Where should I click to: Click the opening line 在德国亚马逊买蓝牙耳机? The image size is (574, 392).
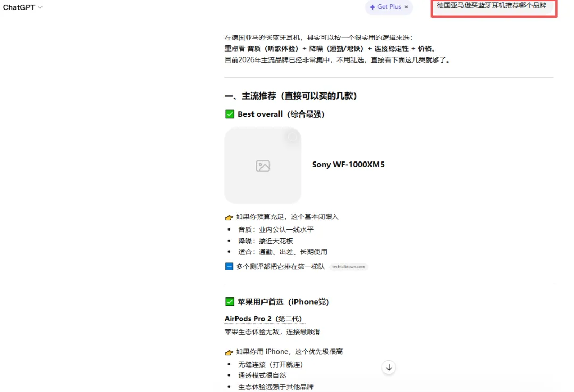coord(318,37)
